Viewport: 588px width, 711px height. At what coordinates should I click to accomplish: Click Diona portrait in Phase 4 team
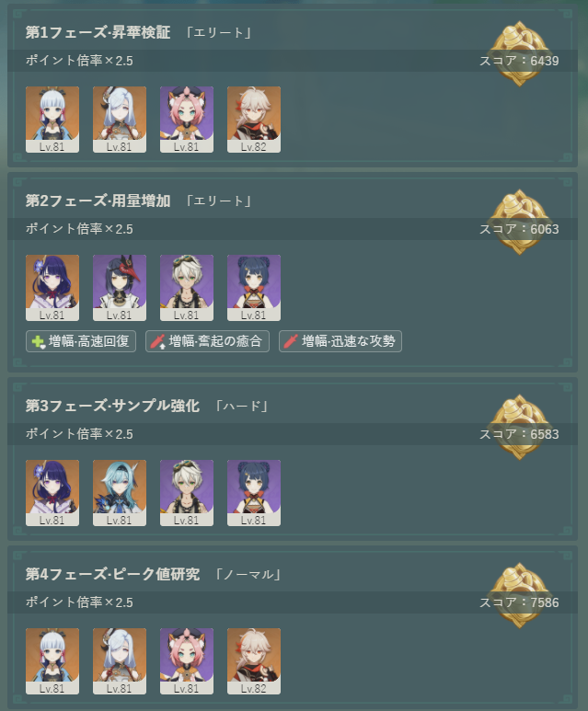(187, 661)
